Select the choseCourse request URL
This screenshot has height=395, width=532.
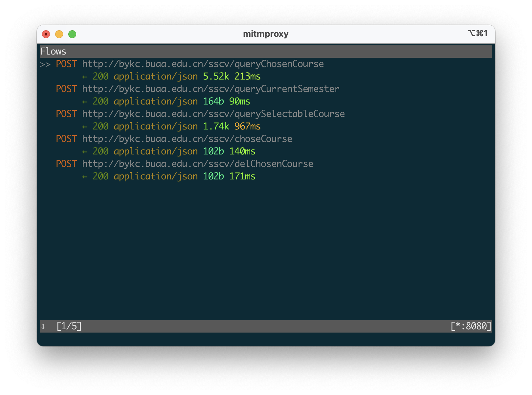point(187,139)
